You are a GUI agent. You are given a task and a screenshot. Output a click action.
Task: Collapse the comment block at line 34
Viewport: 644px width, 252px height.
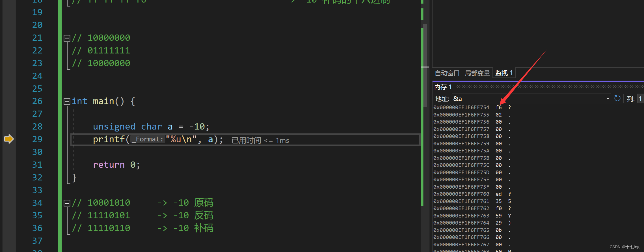(67, 203)
